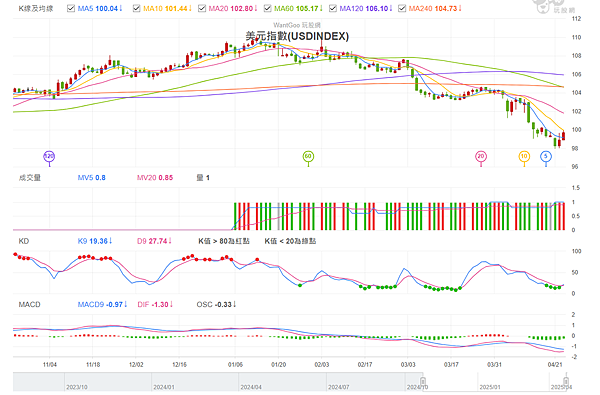Disable the MA60 moving average checkbox
Viewport: 600px width, 395px height.
pos(267,8)
